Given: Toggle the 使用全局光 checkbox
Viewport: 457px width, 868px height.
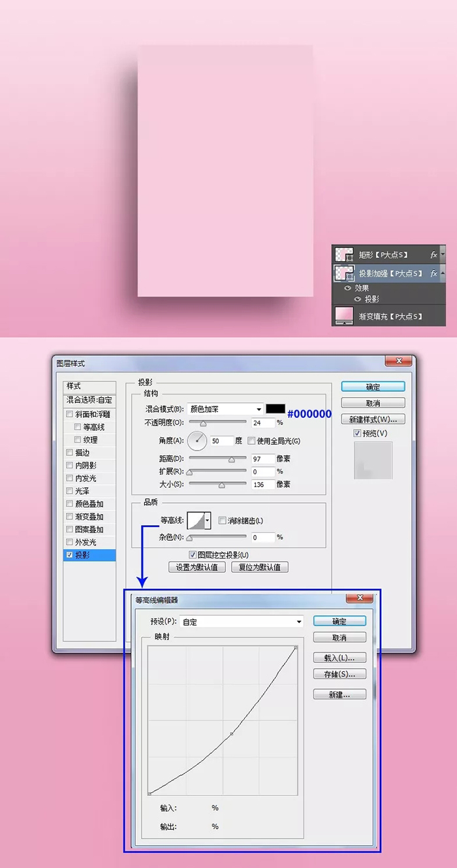Looking at the screenshot, I should (x=251, y=441).
